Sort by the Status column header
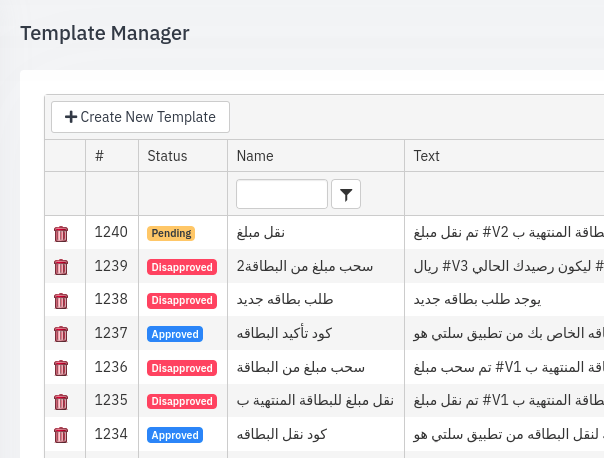This screenshot has width=604, height=458. (167, 156)
